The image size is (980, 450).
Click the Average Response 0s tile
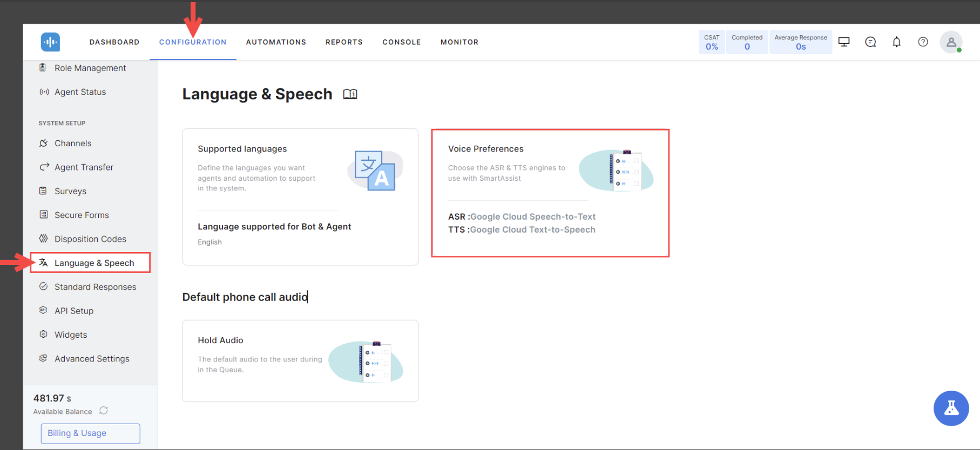tap(801, 42)
